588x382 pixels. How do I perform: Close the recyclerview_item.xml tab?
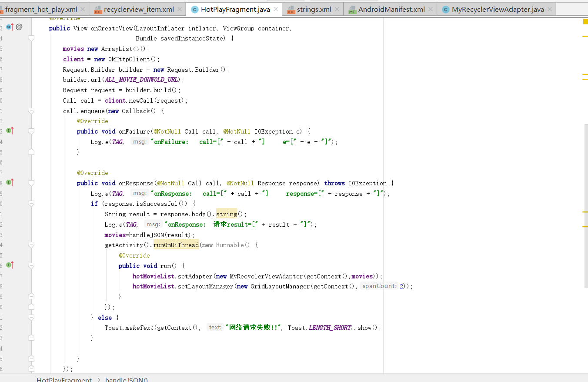(179, 9)
